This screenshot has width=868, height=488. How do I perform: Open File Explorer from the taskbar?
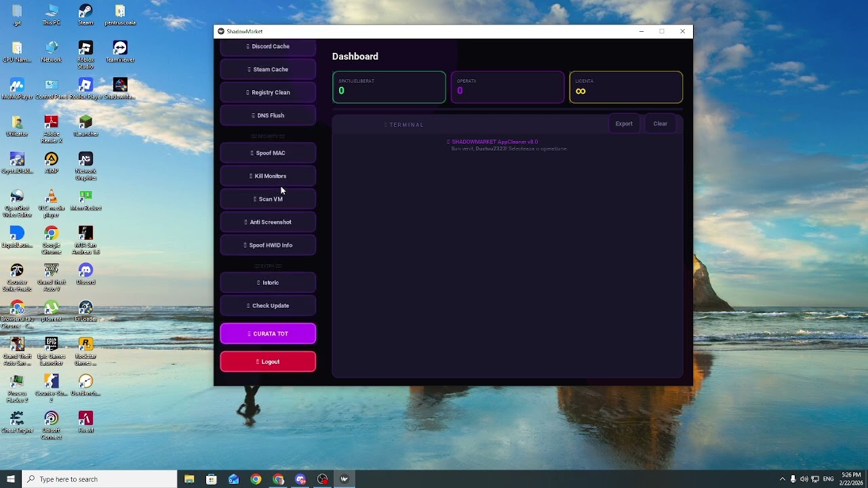189,479
